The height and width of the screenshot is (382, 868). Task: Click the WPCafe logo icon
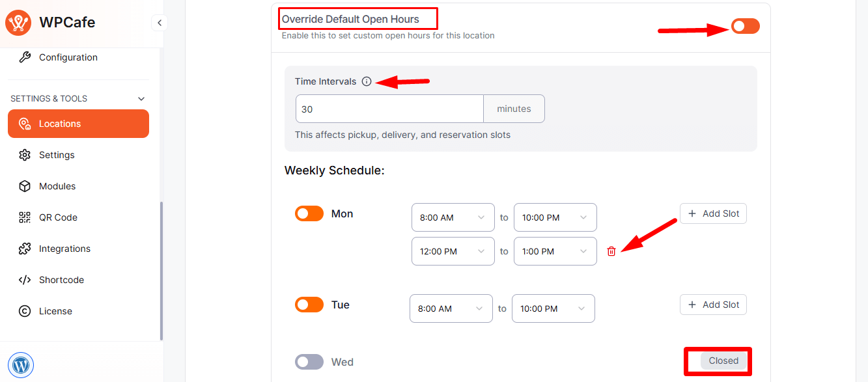(18, 23)
